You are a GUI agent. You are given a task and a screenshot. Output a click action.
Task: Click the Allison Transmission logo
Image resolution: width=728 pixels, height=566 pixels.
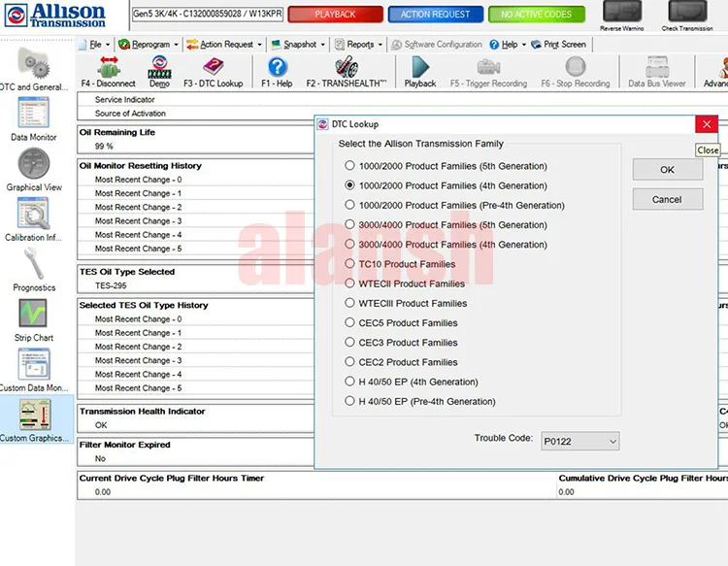pyautogui.click(x=54, y=15)
